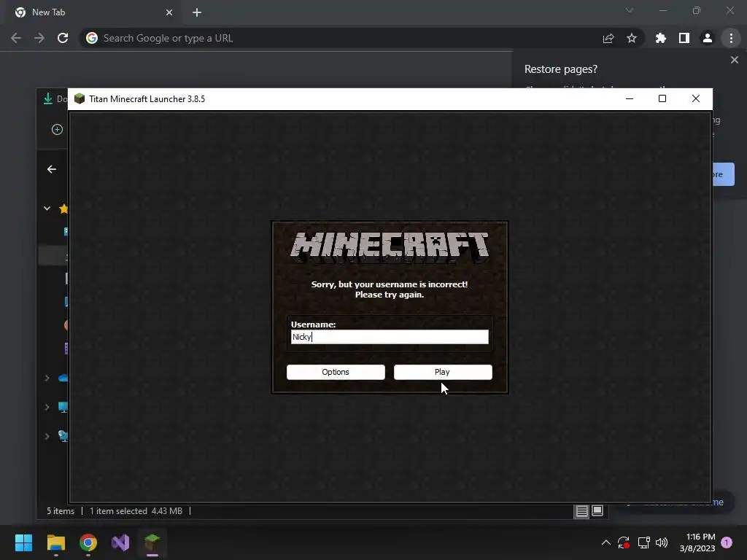This screenshot has width=747, height=560.
Task: Open Google Chrome from the taskbar
Action: pyautogui.click(x=88, y=542)
